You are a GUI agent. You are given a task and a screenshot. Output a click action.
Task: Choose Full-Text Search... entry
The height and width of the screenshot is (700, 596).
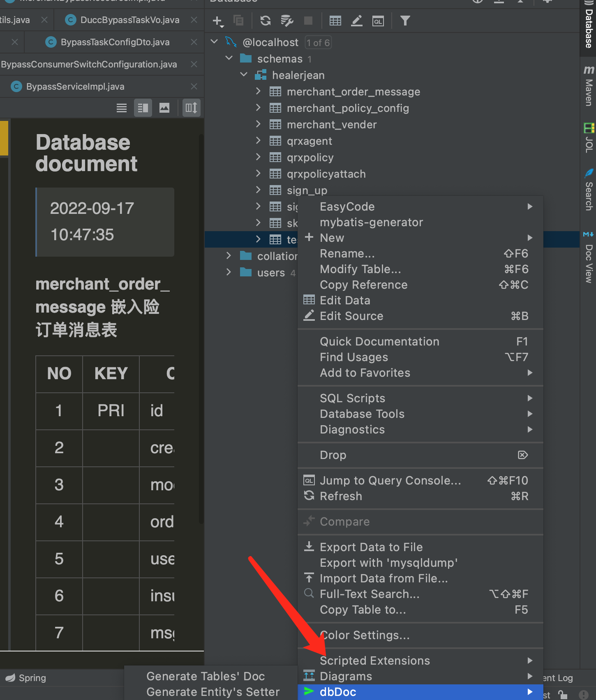[x=420, y=594]
